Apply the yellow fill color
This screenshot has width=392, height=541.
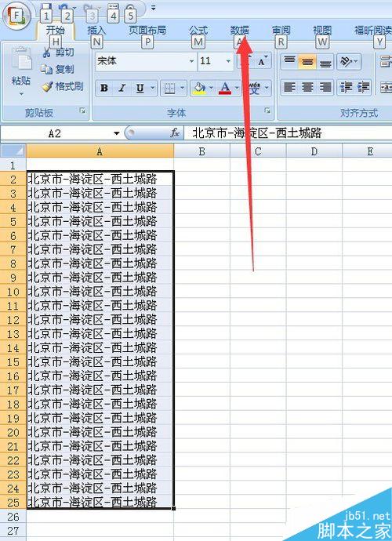pyautogui.click(x=199, y=89)
